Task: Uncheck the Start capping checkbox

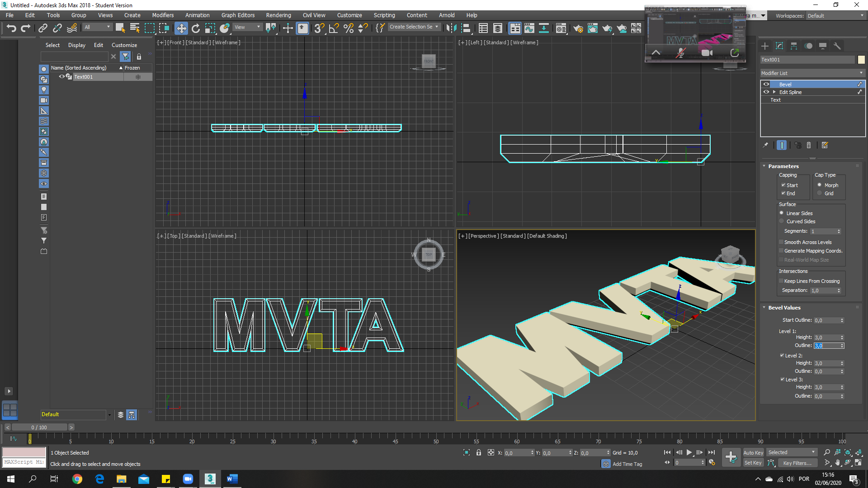Action: [x=783, y=185]
